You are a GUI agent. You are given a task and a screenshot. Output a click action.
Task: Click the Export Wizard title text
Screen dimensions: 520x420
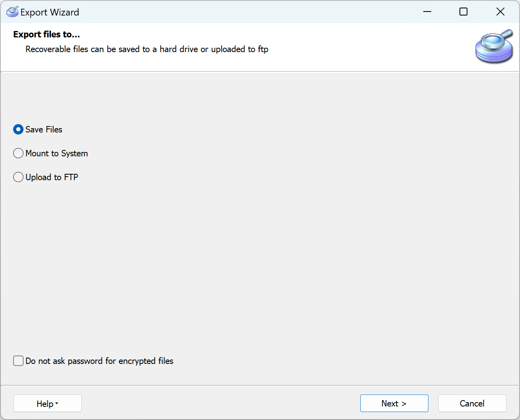(x=49, y=12)
